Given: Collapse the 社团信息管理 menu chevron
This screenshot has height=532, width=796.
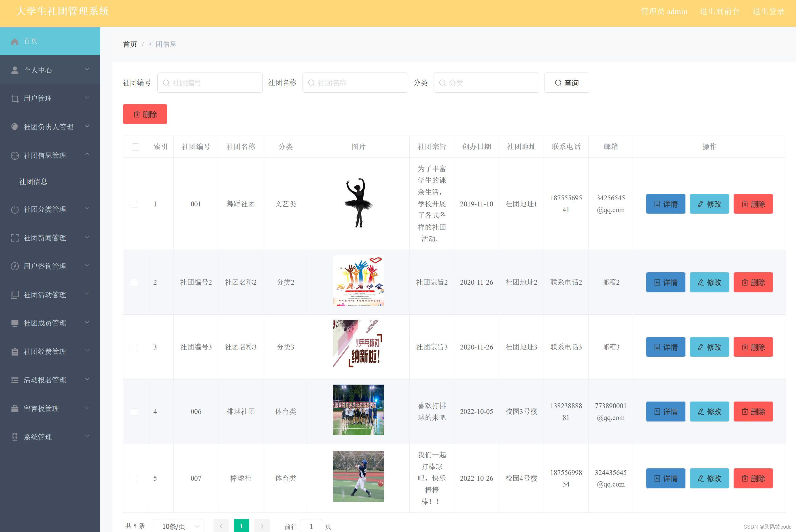Looking at the screenshot, I should tap(87, 154).
